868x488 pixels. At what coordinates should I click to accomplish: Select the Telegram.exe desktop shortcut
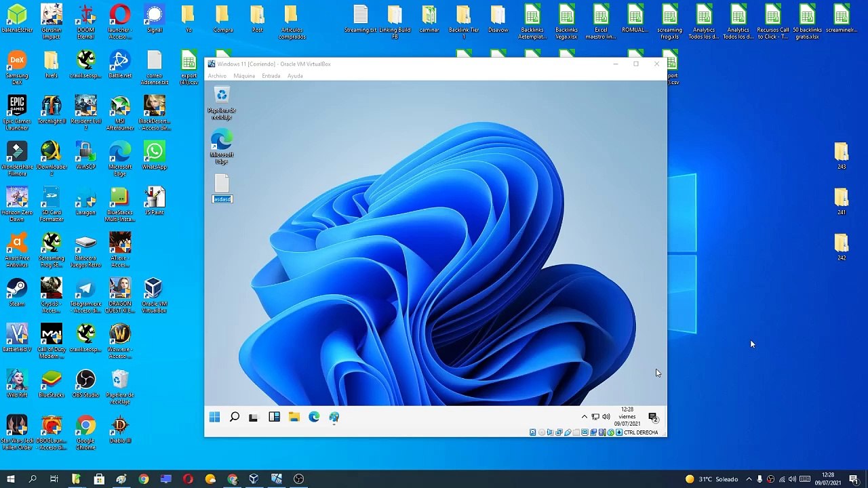[85, 296]
